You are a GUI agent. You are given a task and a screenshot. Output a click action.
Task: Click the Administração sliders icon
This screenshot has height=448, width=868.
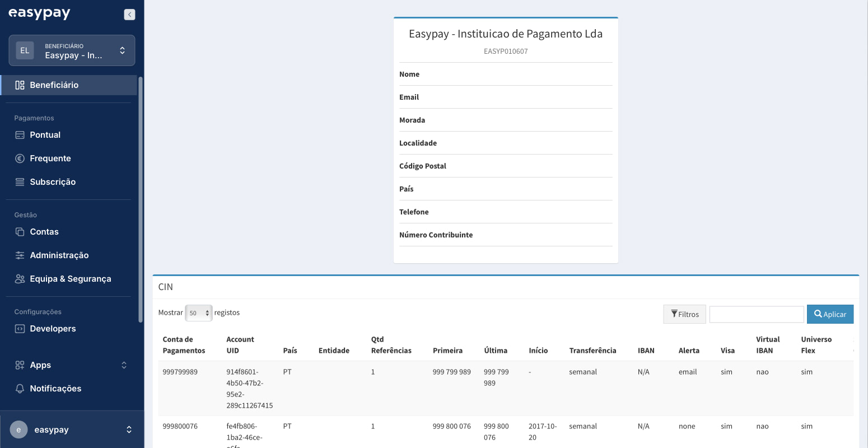(x=20, y=255)
